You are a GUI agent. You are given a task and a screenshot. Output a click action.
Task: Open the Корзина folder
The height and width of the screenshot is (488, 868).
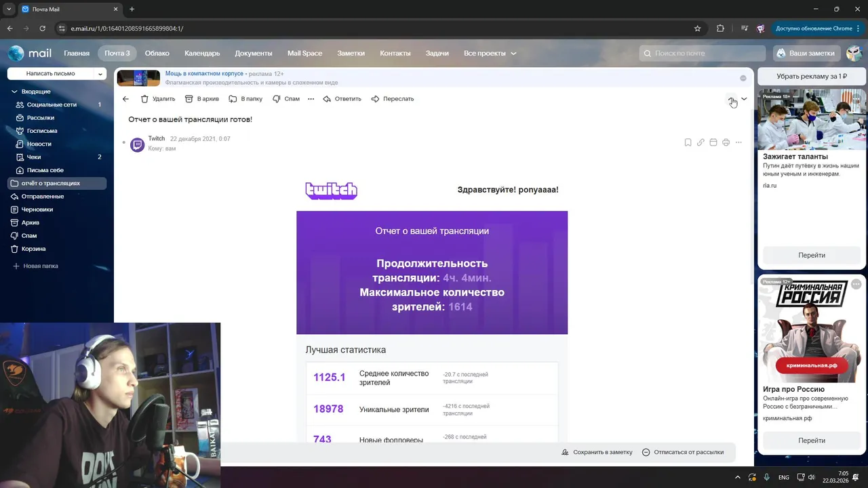pyautogui.click(x=57, y=249)
